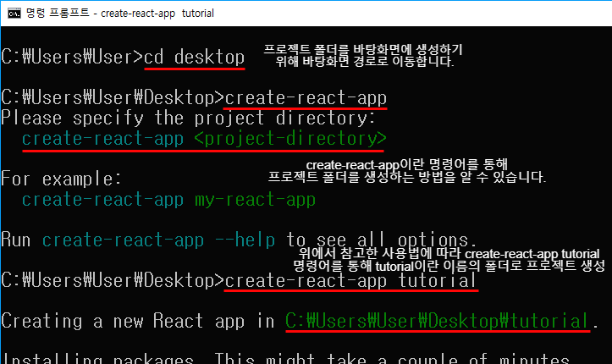Viewport: 612px width, 364px height.
Task: Open the Command Prompt title bar icon menu
Action: coord(14,14)
